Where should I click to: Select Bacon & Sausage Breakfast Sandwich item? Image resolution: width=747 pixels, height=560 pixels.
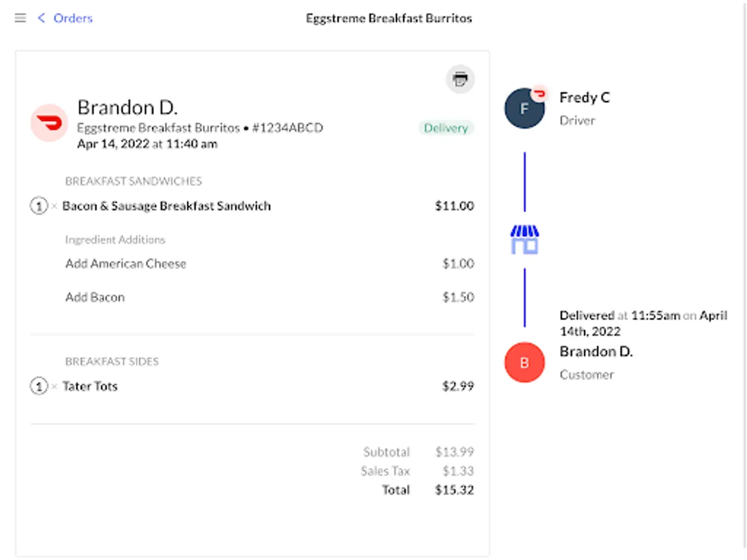click(x=167, y=206)
